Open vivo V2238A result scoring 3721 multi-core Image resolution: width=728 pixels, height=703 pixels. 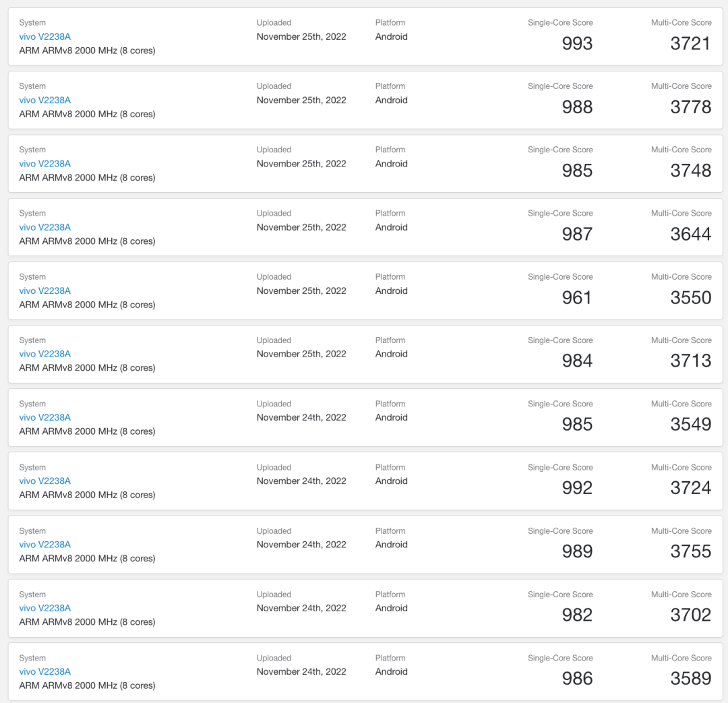point(44,36)
